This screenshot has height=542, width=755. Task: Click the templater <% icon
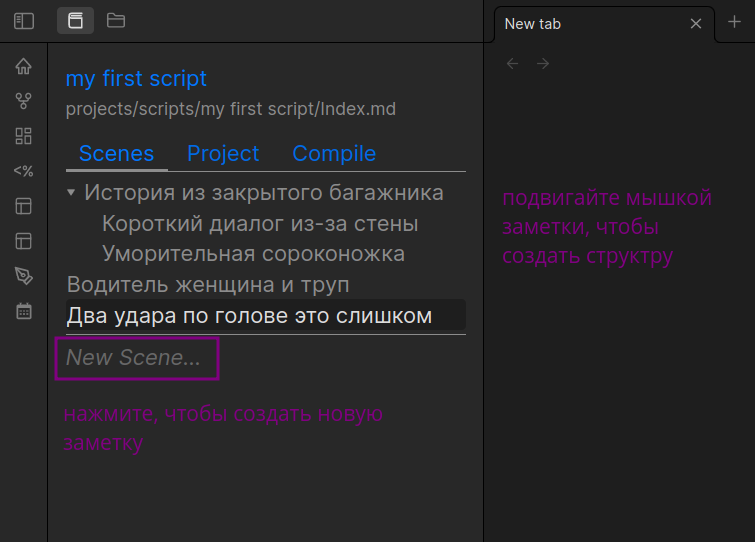(x=24, y=171)
